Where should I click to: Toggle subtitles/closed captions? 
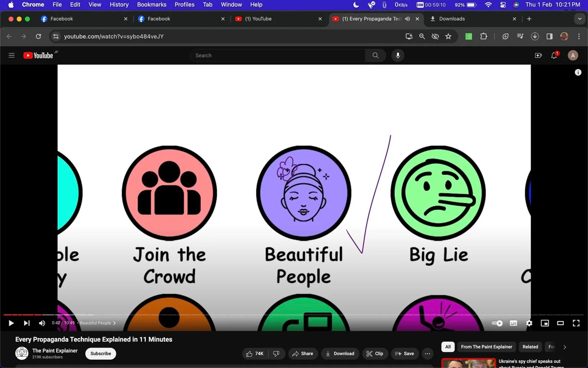(513, 323)
